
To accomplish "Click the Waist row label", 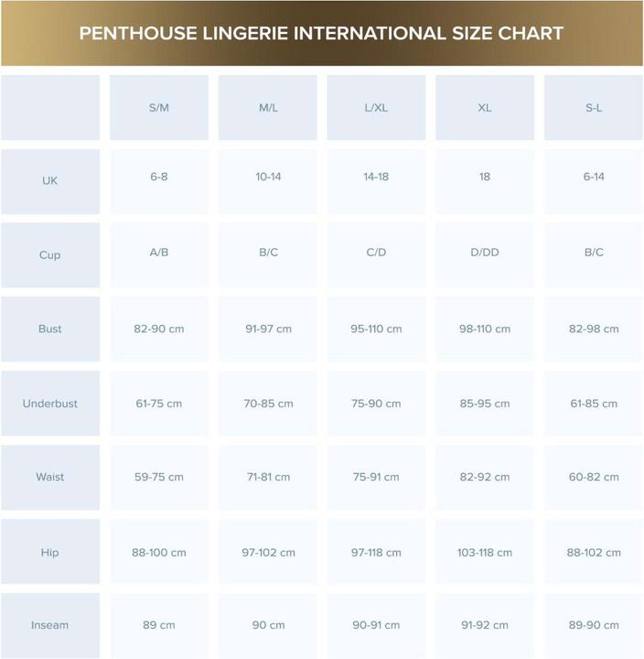I will coord(50,478).
